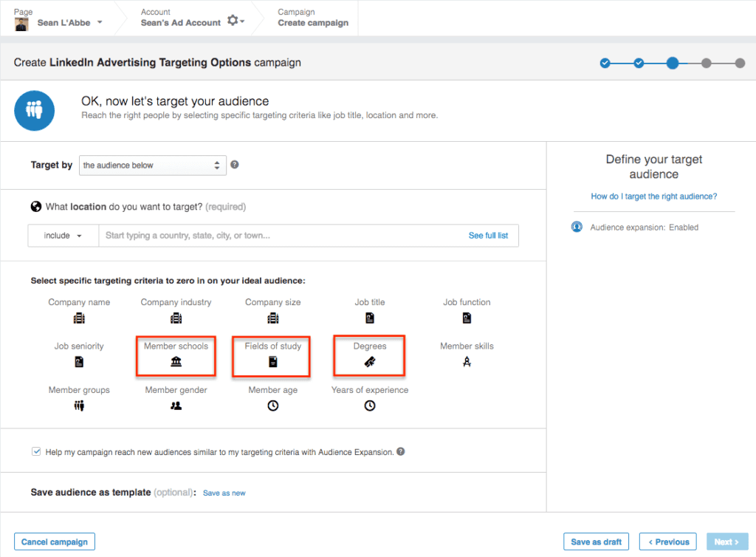This screenshot has width=756, height=557.
Task: Select the Degrees targeting icon
Action: coord(369,361)
